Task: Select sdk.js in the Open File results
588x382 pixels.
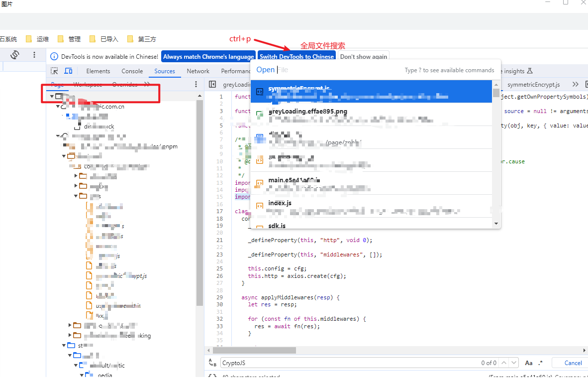Action: click(371, 225)
